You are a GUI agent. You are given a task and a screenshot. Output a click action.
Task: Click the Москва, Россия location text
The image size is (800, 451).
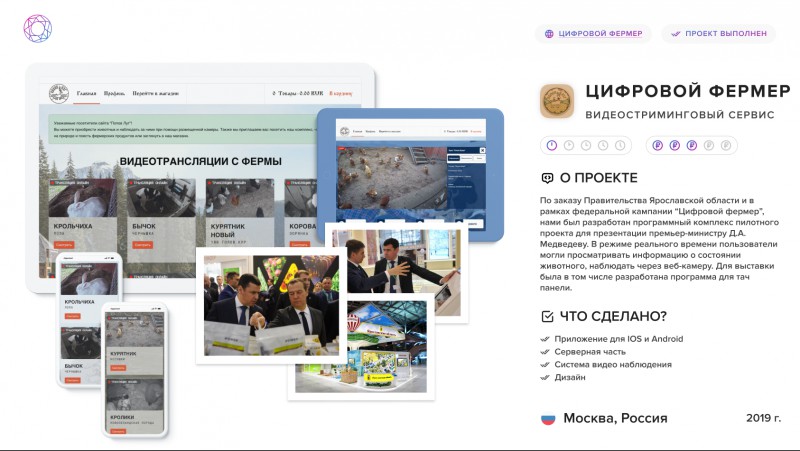coord(615,418)
